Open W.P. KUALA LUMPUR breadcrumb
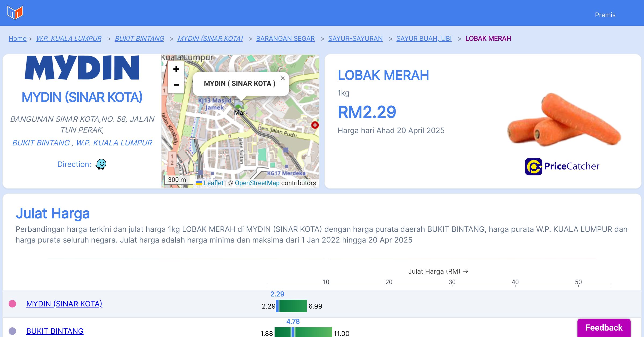Viewport: 644px width, 337px height. pos(69,38)
